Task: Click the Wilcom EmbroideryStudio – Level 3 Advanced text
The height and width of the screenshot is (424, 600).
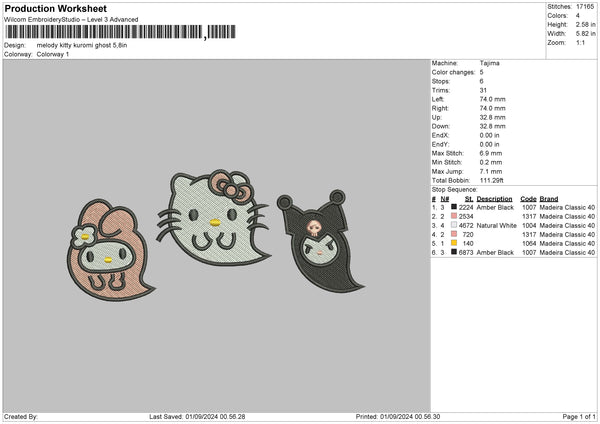Action: click(x=71, y=20)
